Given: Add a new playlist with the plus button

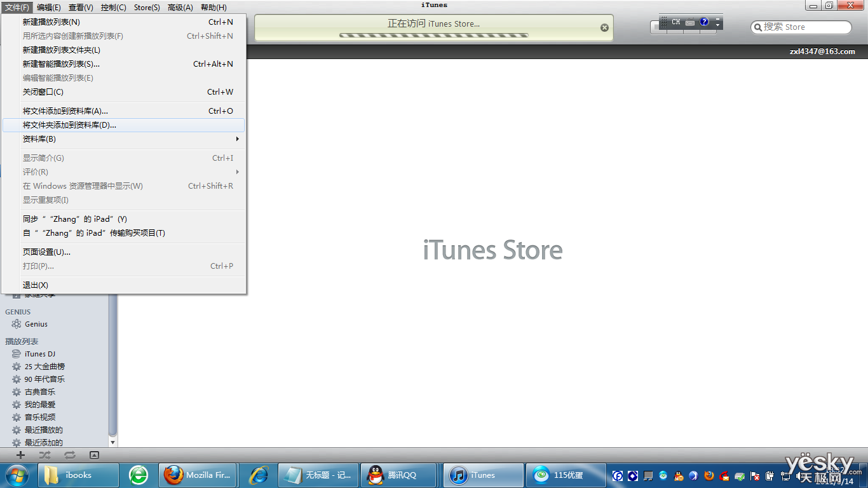Looking at the screenshot, I should click(20, 455).
